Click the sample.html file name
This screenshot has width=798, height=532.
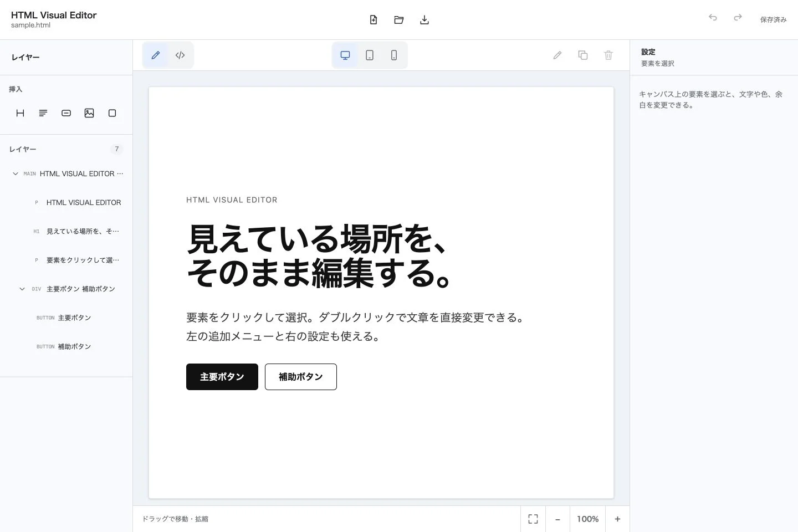tap(30, 25)
